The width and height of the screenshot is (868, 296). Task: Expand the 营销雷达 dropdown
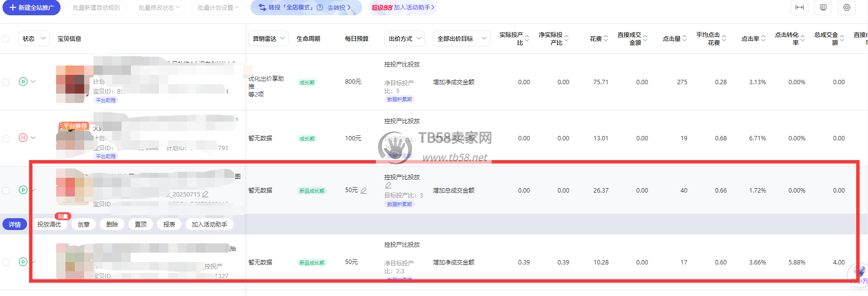pyautogui.click(x=269, y=38)
